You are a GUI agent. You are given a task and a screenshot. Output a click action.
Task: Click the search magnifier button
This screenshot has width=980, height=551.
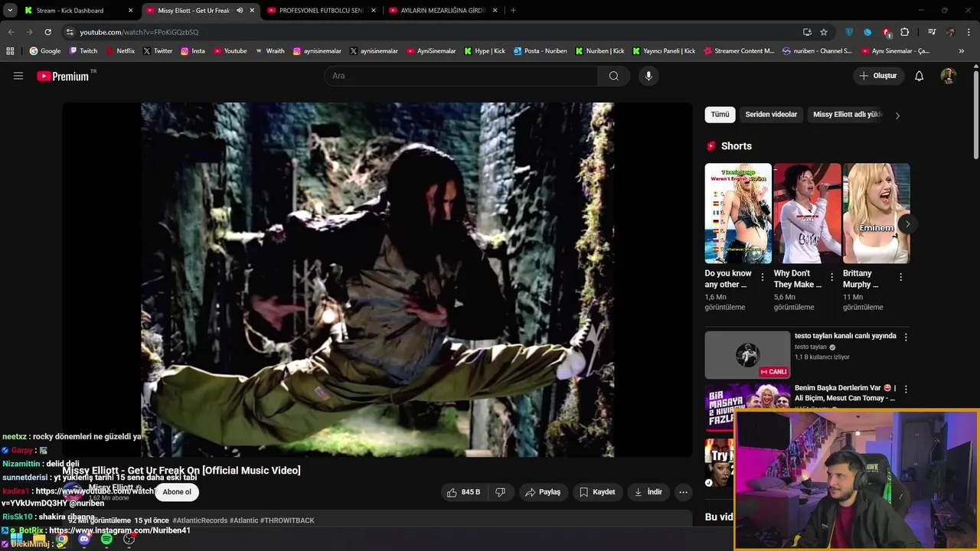click(x=613, y=76)
